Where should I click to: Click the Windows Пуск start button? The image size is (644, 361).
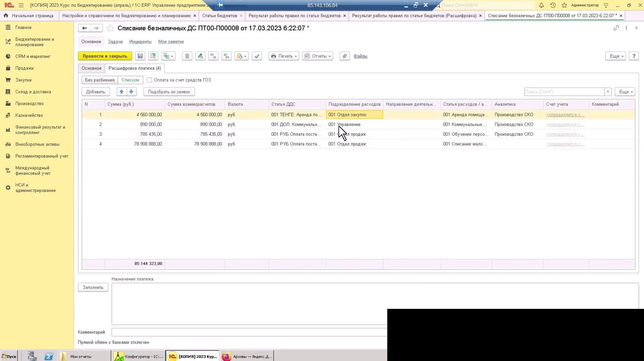9,356
